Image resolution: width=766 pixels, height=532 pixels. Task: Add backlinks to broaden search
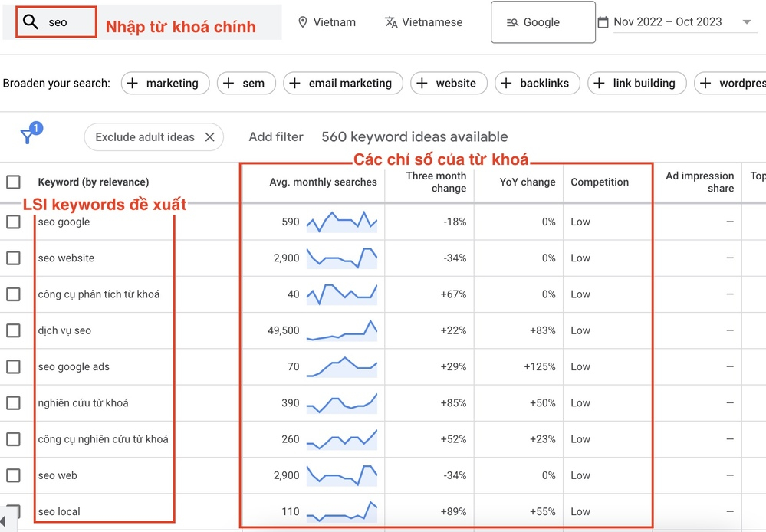click(538, 83)
